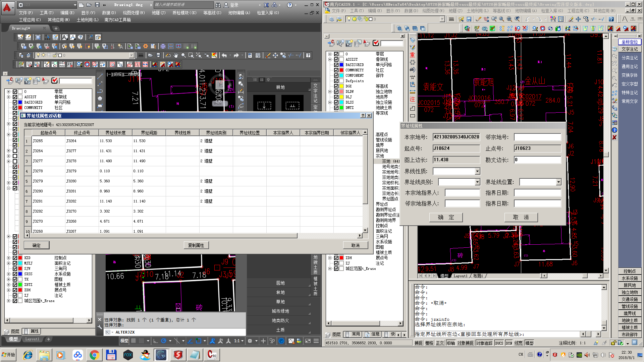This screenshot has width=644, height=362.
Task: Click the red 重 icon in CASS vertical toolbar
Action: [x=413, y=55]
